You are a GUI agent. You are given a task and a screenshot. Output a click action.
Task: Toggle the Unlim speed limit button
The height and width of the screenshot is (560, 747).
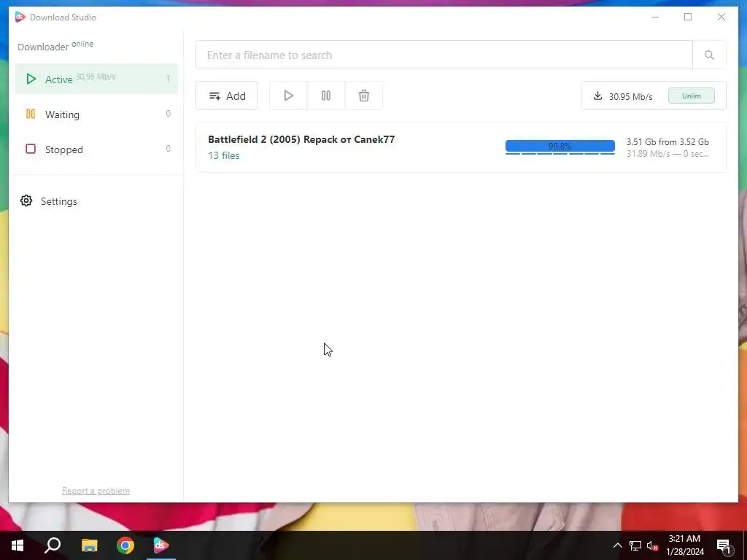click(692, 96)
